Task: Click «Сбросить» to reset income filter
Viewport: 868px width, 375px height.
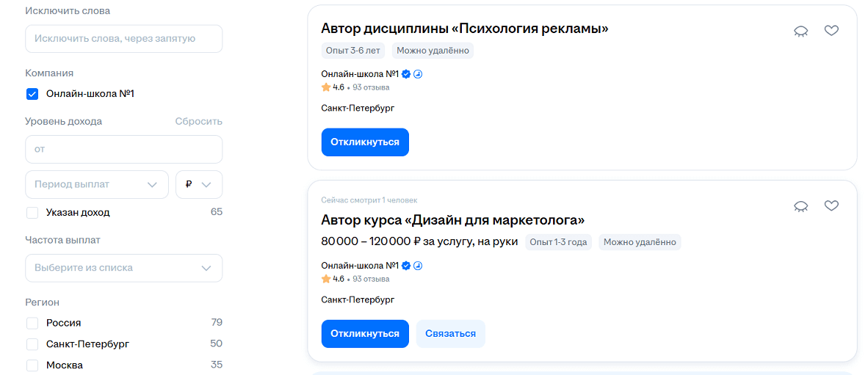Action: coord(198,121)
